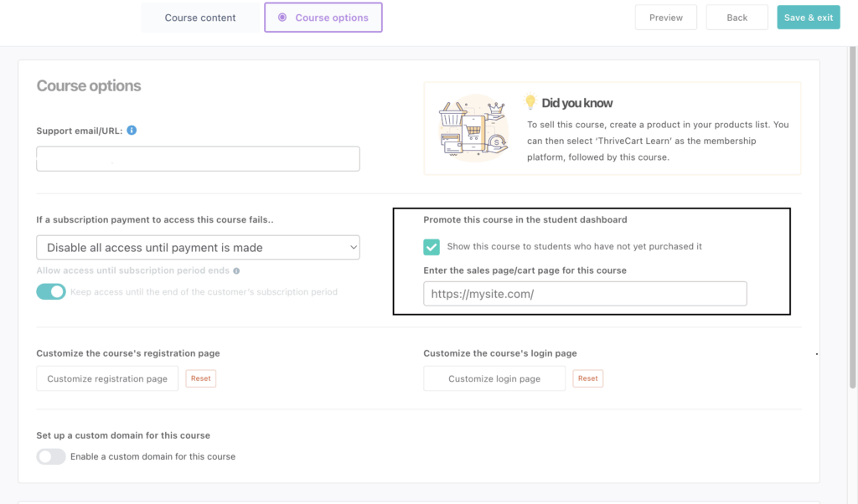Click the subscription period info icon
This screenshot has height=504, width=858.
(x=236, y=271)
